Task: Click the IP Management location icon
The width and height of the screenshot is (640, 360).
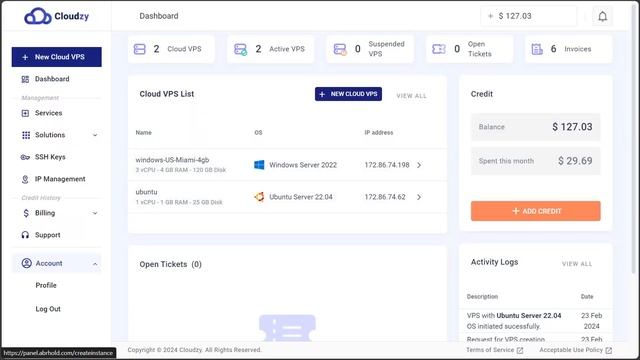Action: tap(25, 179)
